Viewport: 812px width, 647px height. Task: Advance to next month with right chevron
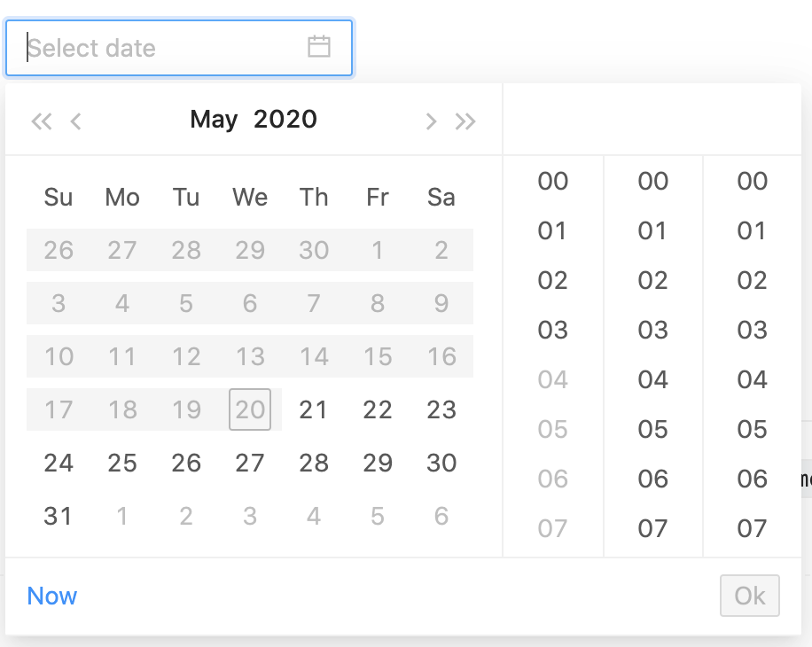point(431,121)
